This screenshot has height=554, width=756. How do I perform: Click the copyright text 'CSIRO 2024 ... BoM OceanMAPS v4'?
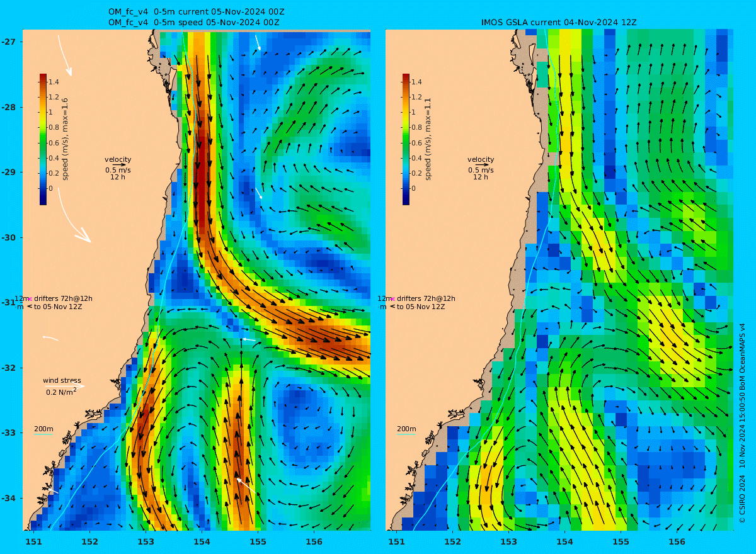(742, 424)
